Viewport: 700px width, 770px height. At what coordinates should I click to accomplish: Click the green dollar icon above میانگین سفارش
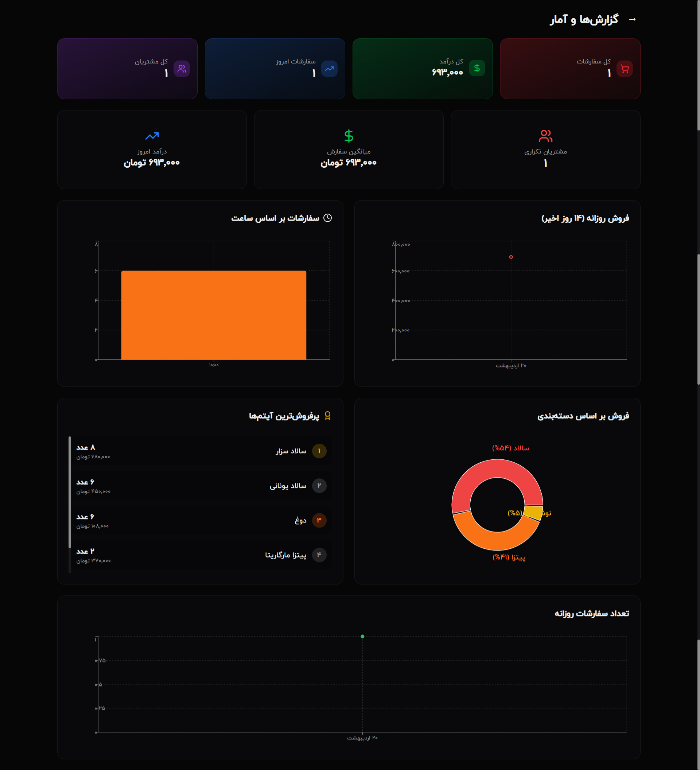[349, 136]
